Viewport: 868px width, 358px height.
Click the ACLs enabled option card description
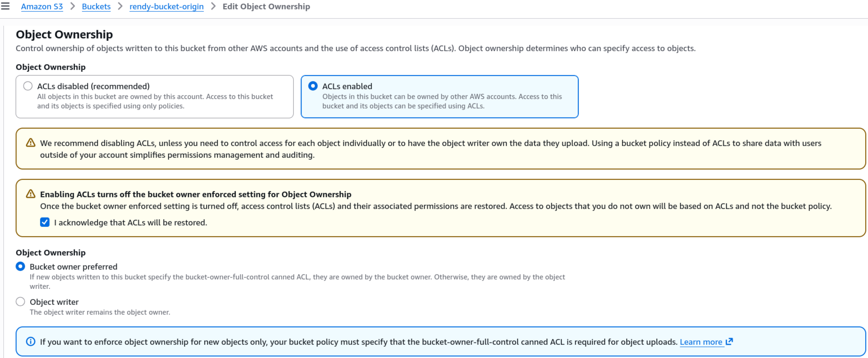coord(442,101)
